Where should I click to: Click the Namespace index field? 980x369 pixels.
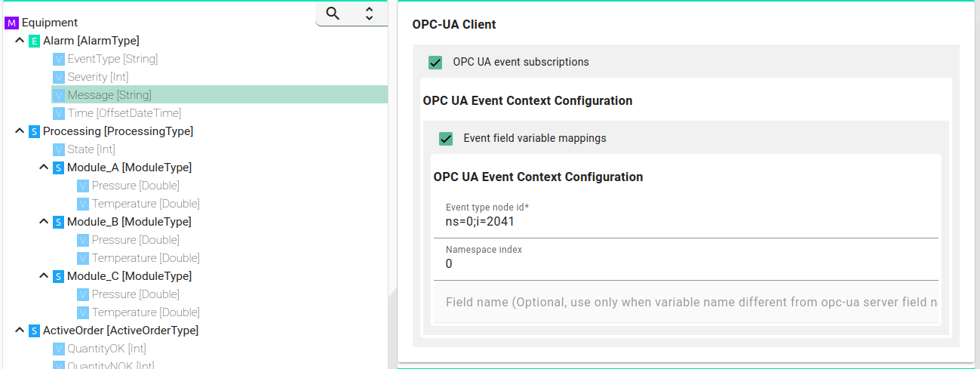tap(686, 260)
